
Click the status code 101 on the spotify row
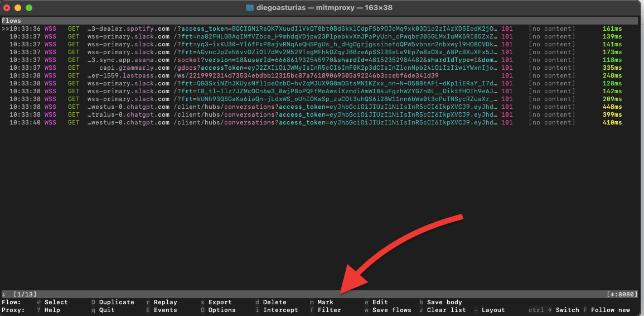point(507,29)
